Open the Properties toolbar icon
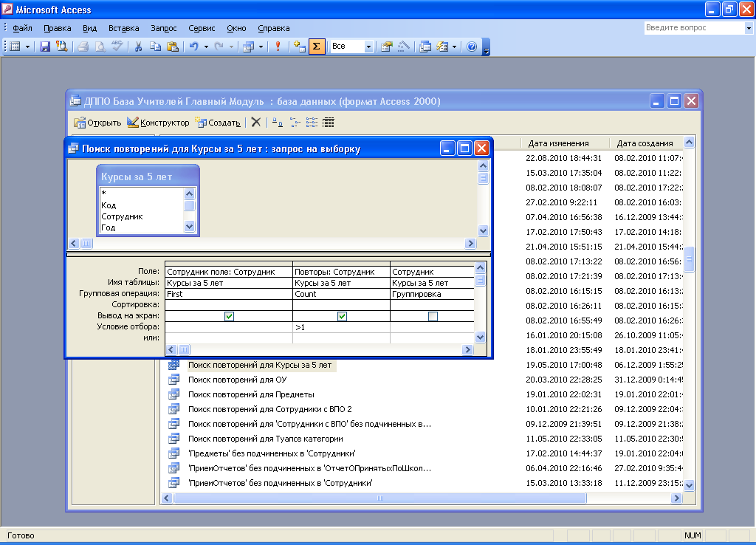Viewport: 756px width, 545px height. point(386,47)
